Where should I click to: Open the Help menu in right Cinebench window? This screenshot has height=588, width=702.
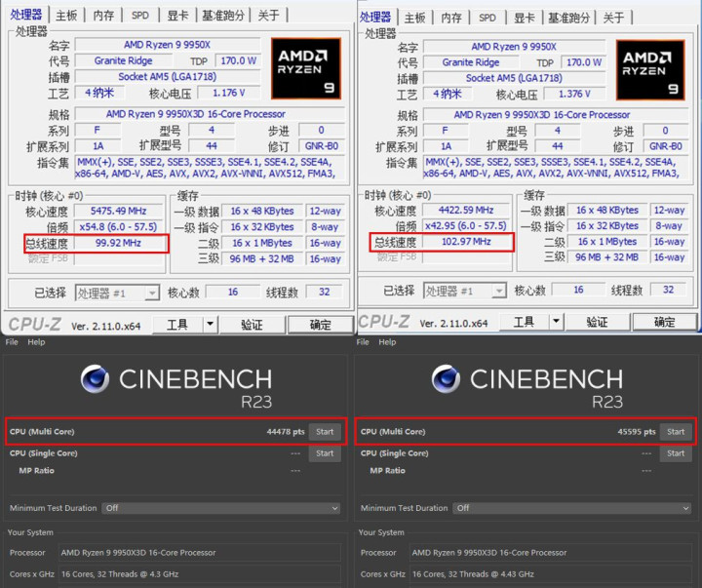point(386,342)
